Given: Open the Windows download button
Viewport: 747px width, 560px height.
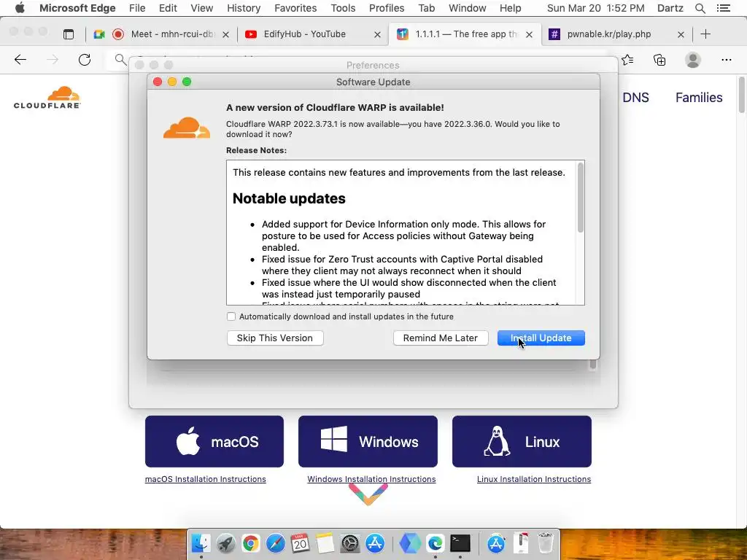Looking at the screenshot, I should click(x=368, y=441).
